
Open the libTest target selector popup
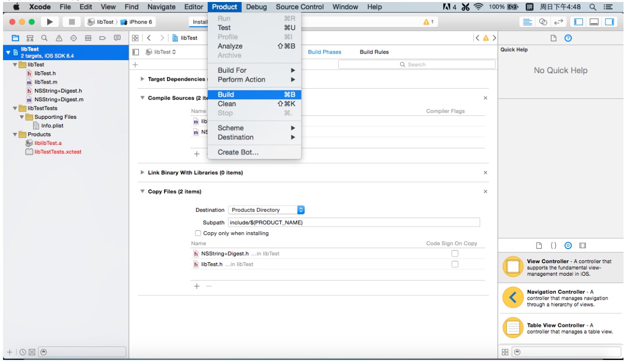click(x=161, y=52)
